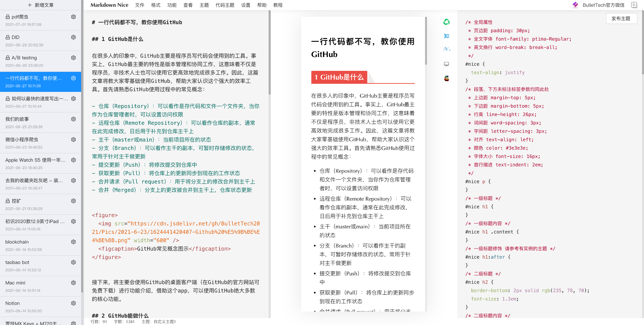Screen dimensions: 644x325
Task: Click the 发布主题 button
Action: 621,19
